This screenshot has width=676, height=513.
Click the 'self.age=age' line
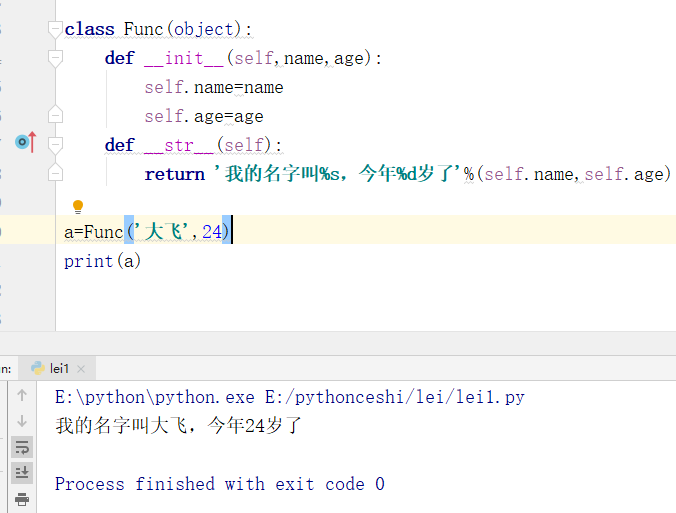pyautogui.click(x=204, y=116)
